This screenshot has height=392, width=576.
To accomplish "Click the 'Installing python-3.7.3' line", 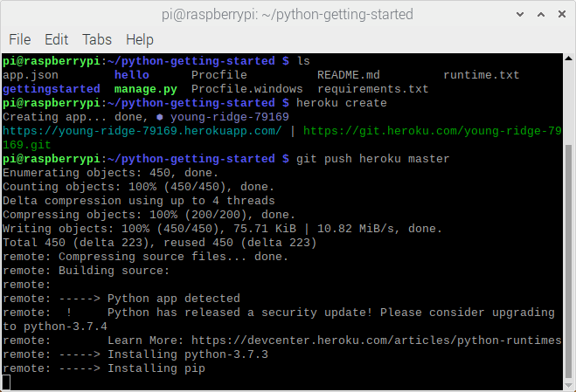I will pos(188,354).
